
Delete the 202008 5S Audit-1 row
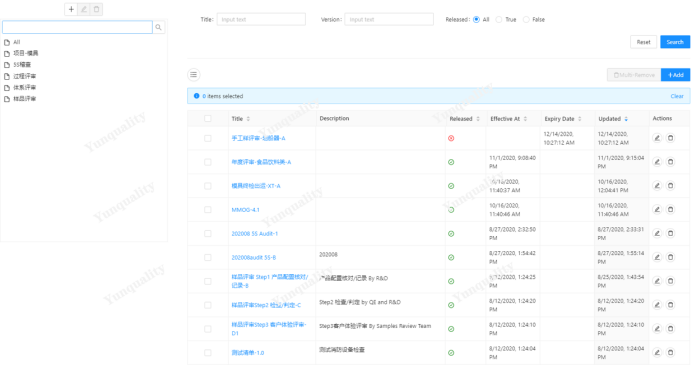pos(670,233)
